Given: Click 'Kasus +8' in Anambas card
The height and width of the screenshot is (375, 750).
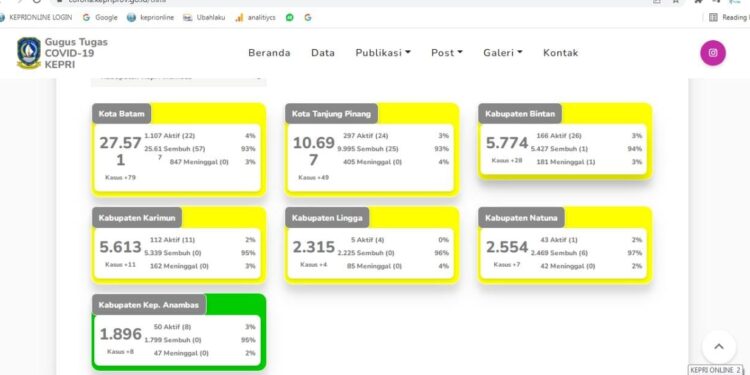Looking at the screenshot, I should point(121,352).
